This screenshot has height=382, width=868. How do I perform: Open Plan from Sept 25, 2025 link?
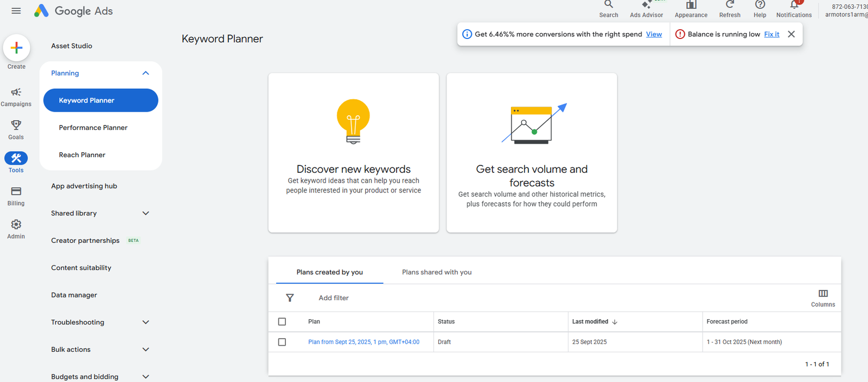(x=363, y=342)
